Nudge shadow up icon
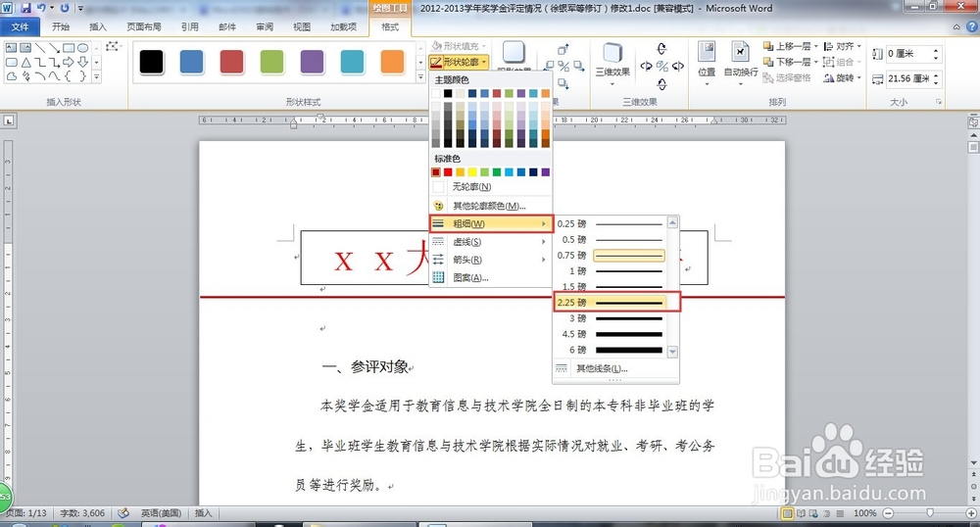Image resolution: width=980 pixels, height=527 pixels. [x=563, y=49]
